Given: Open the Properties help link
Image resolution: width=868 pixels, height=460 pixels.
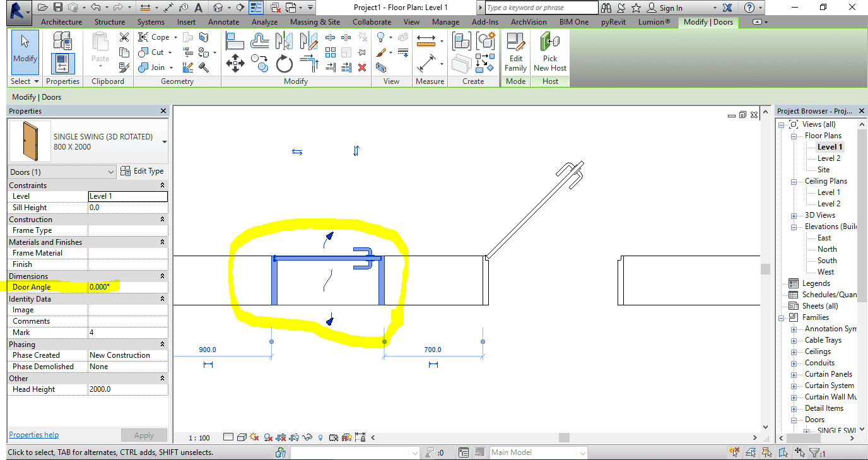Looking at the screenshot, I should click(x=33, y=435).
